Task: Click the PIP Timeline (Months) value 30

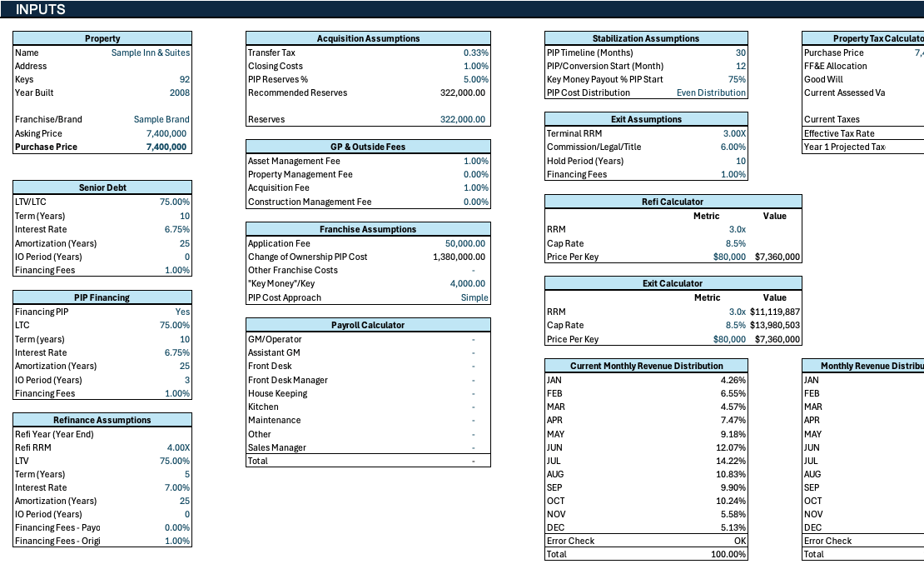Action: click(741, 52)
